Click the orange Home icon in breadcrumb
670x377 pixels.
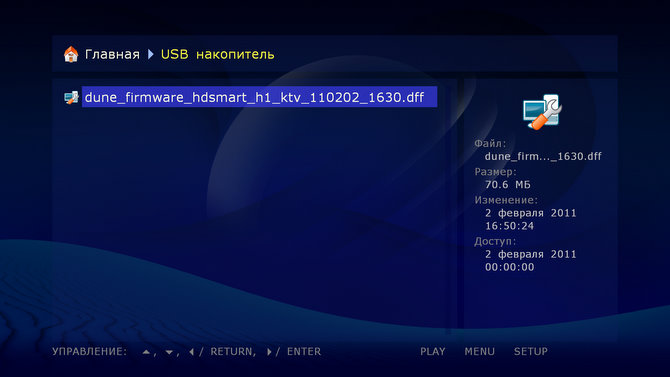(71, 54)
